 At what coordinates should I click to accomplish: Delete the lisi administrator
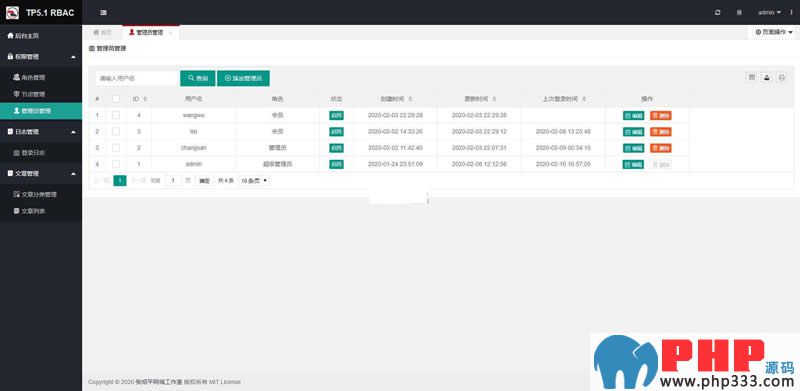click(661, 132)
